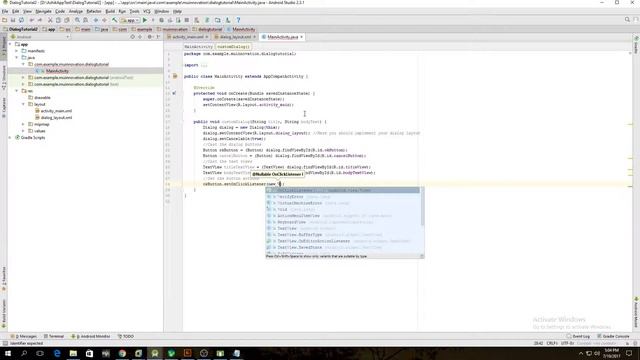The height and width of the screenshot is (360, 640).
Task: Open the Navigate menu
Action: pos(43,11)
